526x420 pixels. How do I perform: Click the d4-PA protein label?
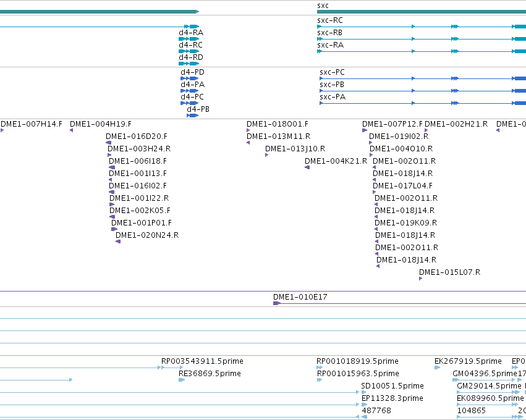(193, 85)
